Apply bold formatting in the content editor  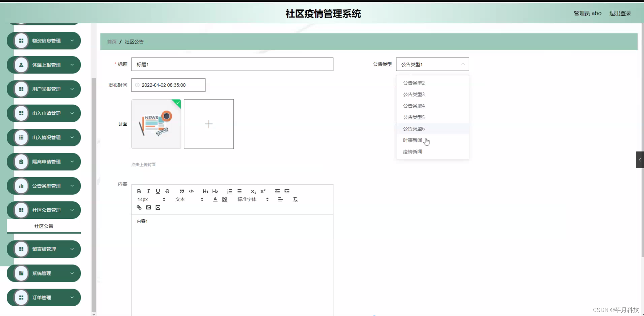tap(139, 191)
